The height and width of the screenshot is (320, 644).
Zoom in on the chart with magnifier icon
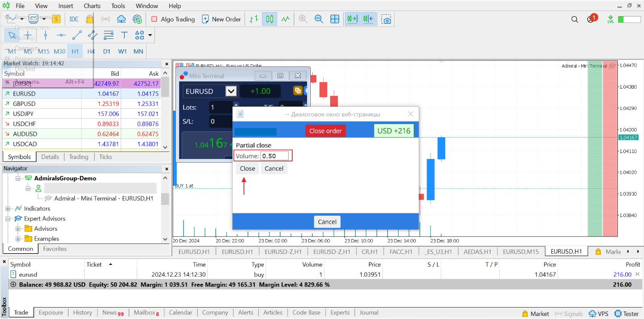pos(303,19)
